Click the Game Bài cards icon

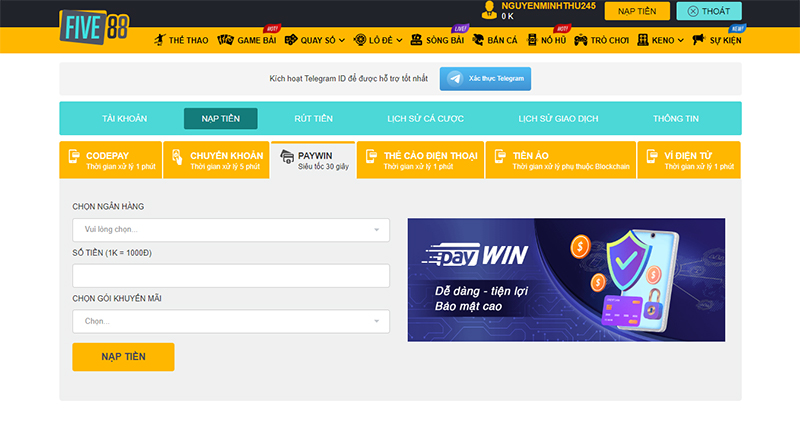(225, 40)
